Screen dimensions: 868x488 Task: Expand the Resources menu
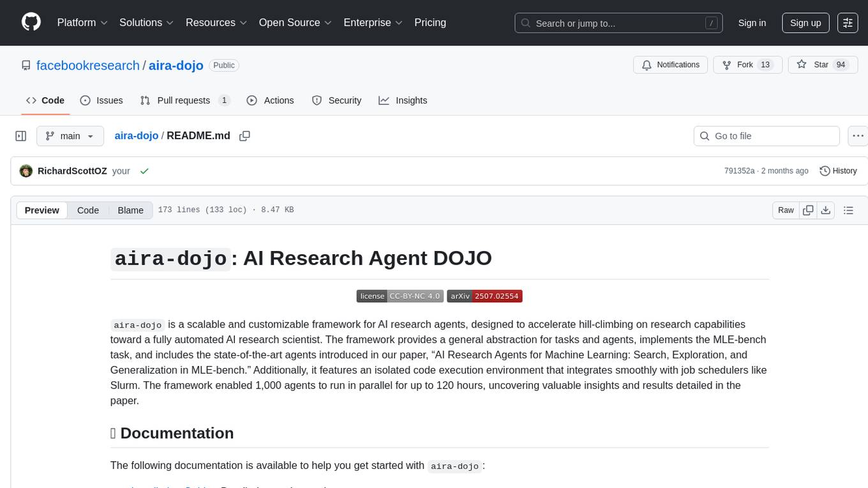pyautogui.click(x=216, y=22)
